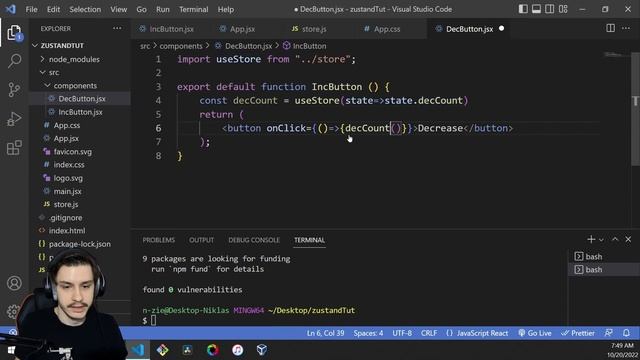Click the editor vertical scrollbar
This screenshot has height=360, width=640.
pos(635,108)
